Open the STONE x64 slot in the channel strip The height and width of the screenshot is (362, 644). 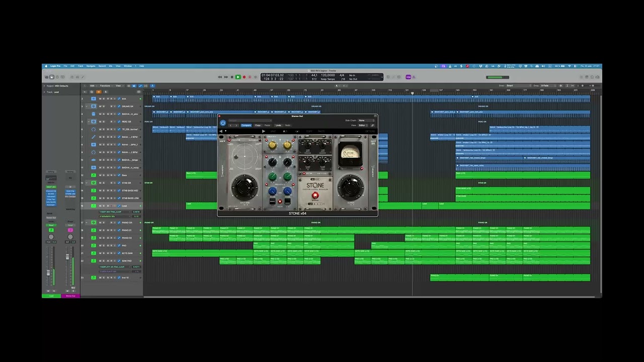tap(70, 194)
